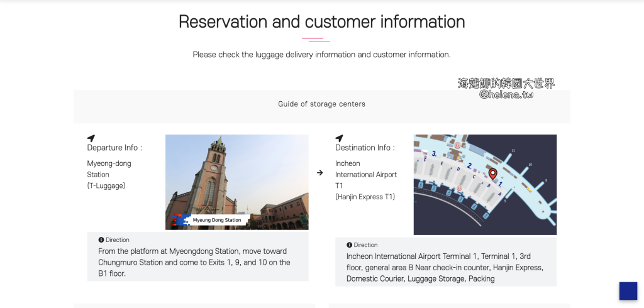Click the right arrow between departure and destination

pos(320,173)
